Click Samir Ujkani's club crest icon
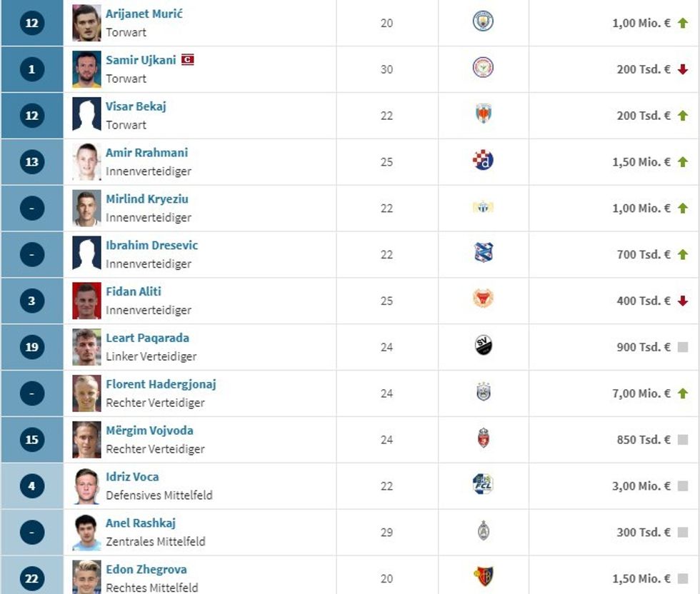700x594 pixels. click(x=484, y=68)
